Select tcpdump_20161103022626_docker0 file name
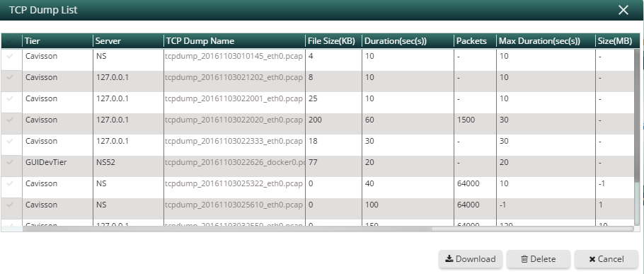The height and width of the screenshot is (274, 644). tap(234, 162)
